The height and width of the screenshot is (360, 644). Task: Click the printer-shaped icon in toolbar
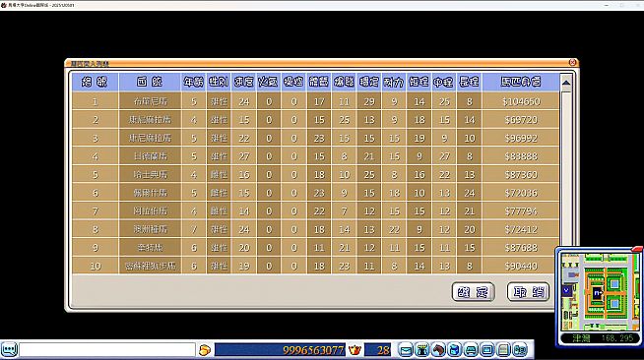471,350
